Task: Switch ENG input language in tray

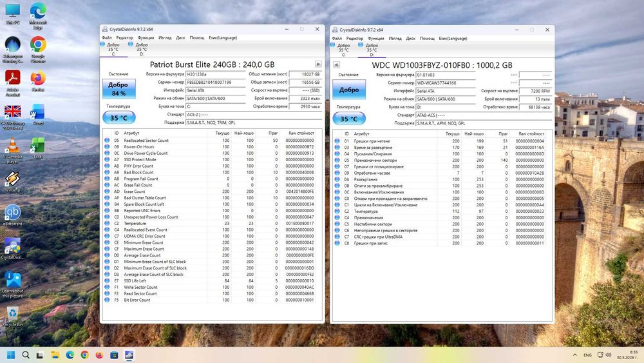Action: (588, 355)
